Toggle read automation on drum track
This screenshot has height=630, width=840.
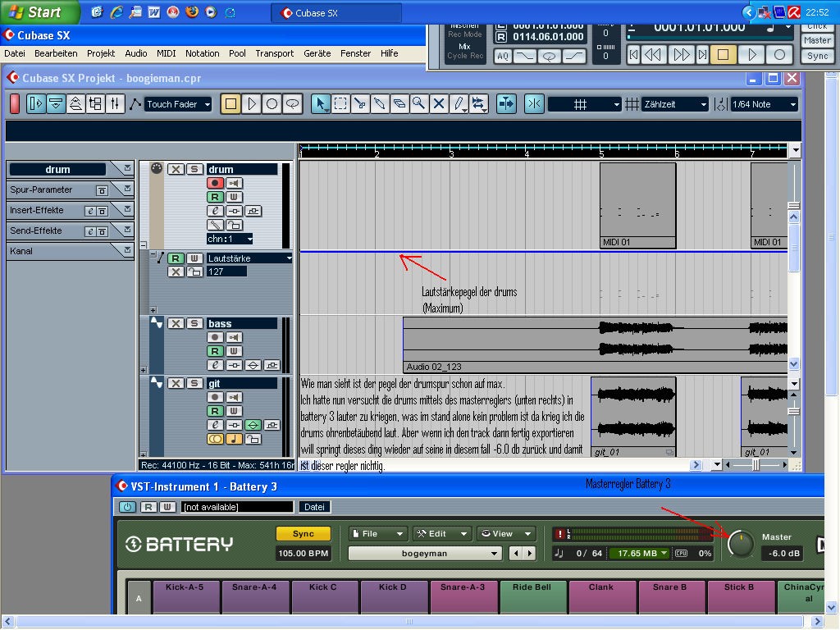coord(215,197)
